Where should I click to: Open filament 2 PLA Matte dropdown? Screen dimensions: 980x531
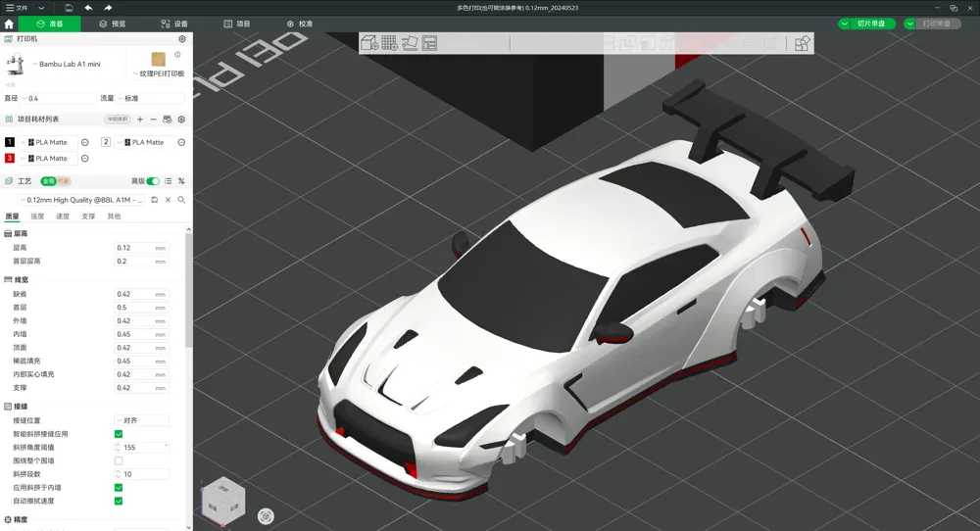coord(145,142)
